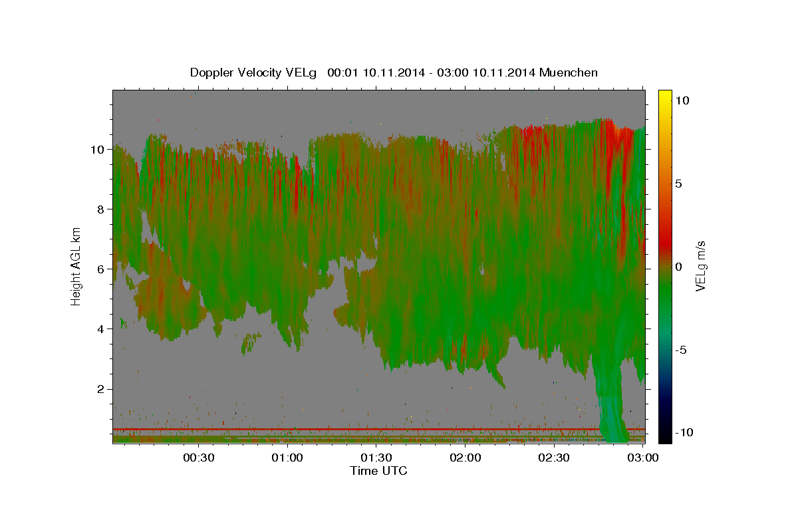The width and height of the screenshot is (798, 532).
Task: Click the 01:00 time tick label
Action: click(x=288, y=458)
